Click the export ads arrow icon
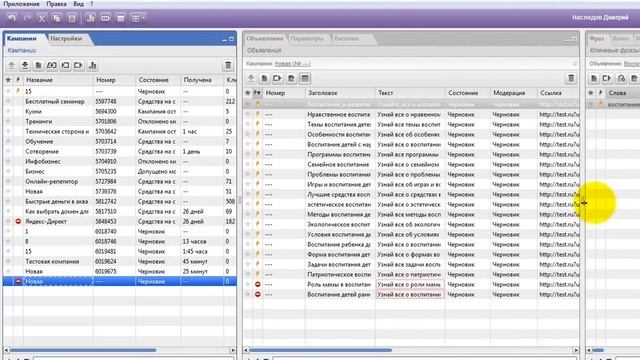 click(278, 78)
